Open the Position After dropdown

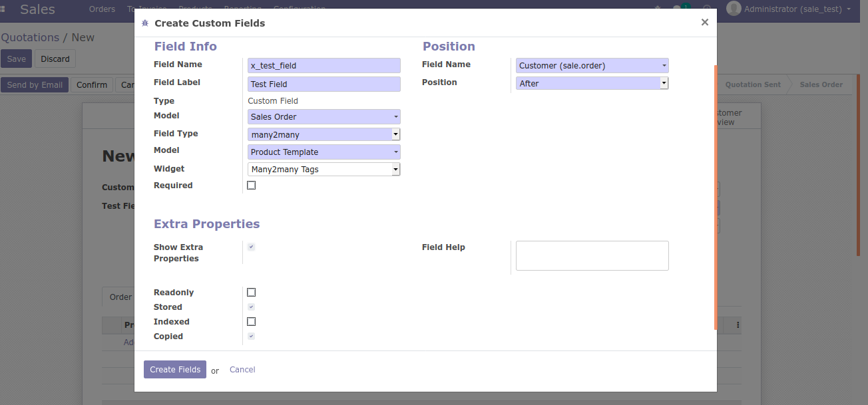pyautogui.click(x=592, y=83)
